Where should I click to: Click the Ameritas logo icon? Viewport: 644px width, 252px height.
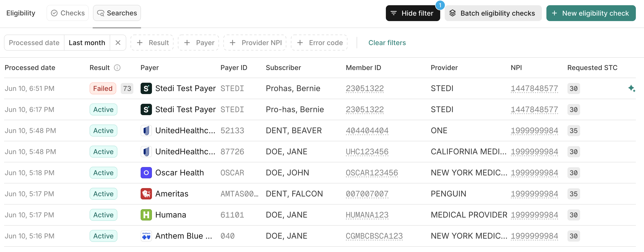[146, 194]
